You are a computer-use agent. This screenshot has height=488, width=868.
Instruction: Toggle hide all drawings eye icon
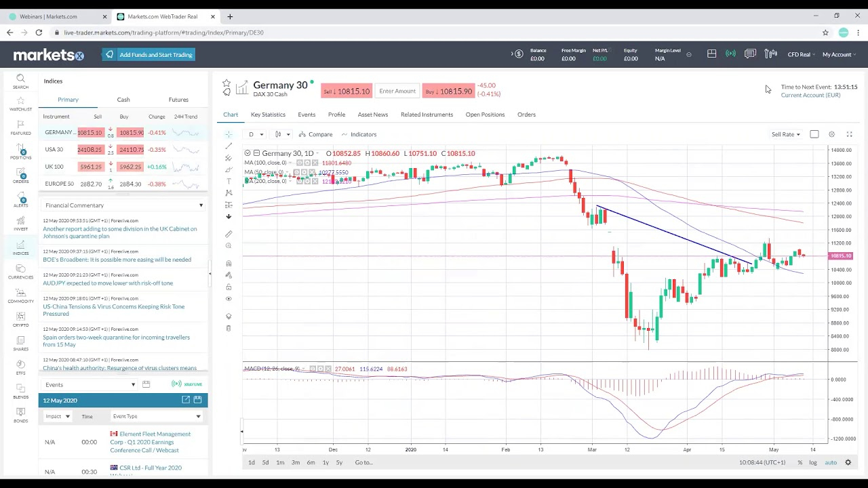pyautogui.click(x=229, y=299)
